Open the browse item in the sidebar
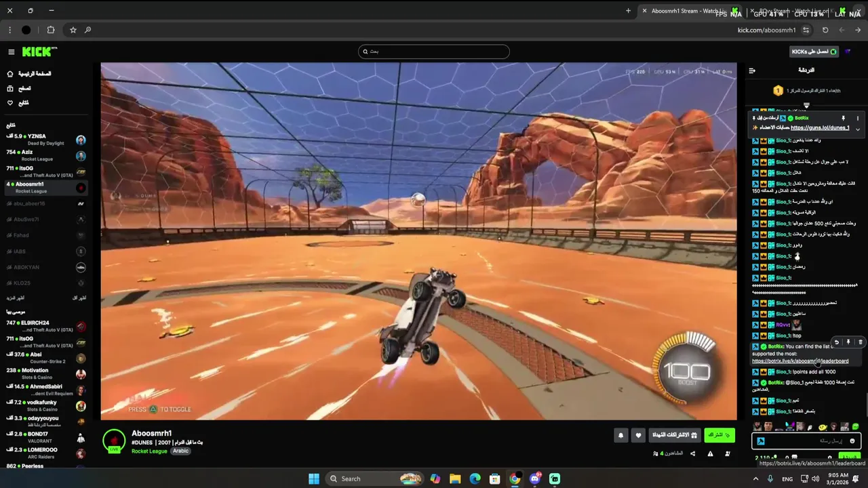The width and height of the screenshot is (868, 488). 19,88
